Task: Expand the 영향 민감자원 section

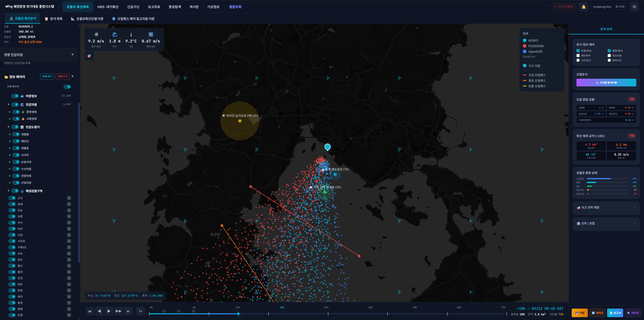Action: (72, 55)
